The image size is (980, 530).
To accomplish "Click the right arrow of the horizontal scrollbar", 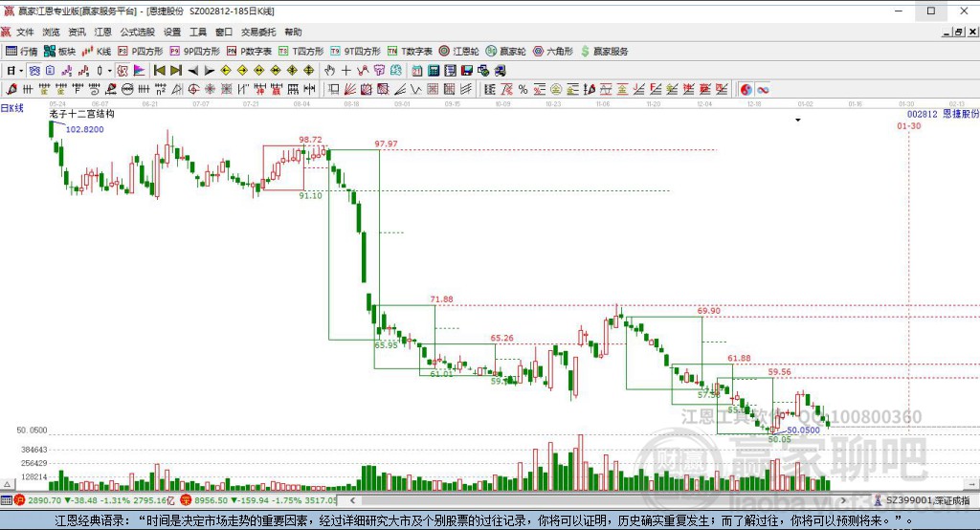I will tap(843, 500).
